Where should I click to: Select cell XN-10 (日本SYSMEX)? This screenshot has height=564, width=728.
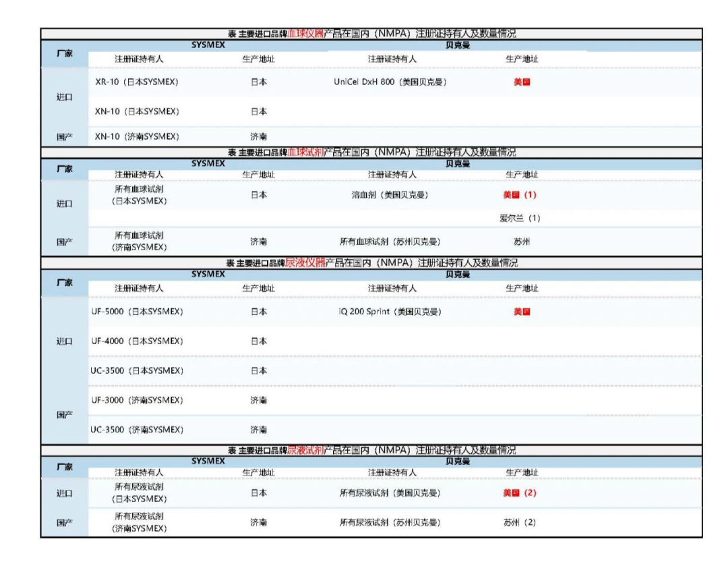[137, 111]
